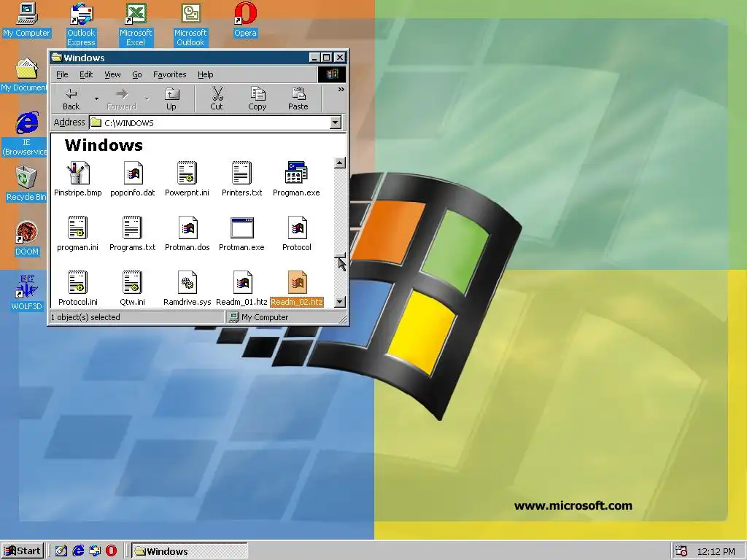Select Pinstripe.bmp file icon

[x=77, y=179]
